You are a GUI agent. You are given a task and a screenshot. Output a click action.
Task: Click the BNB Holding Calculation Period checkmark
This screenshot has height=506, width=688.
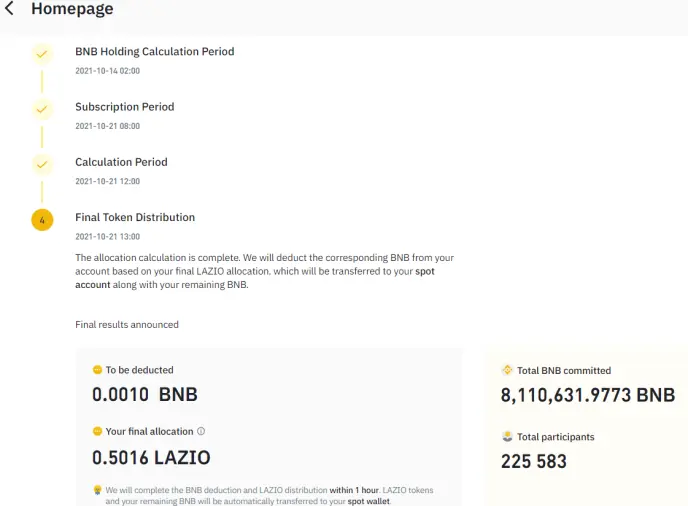tap(42, 54)
